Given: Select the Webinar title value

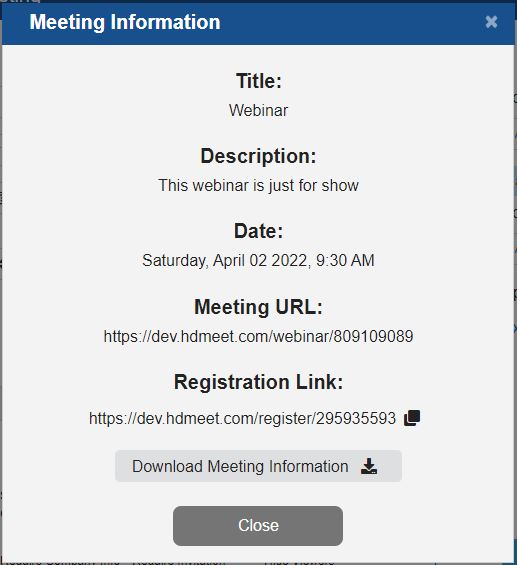Looking at the screenshot, I should [x=258, y=110].
